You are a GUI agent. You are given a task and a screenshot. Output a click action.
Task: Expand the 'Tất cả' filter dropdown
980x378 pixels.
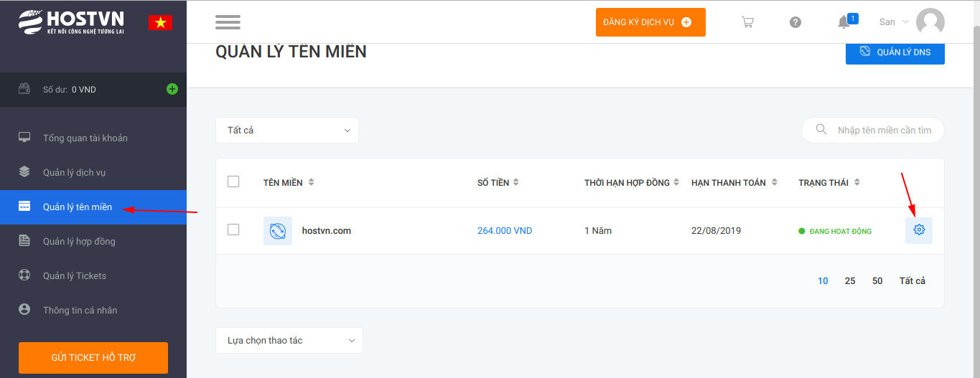coord(287,131)
